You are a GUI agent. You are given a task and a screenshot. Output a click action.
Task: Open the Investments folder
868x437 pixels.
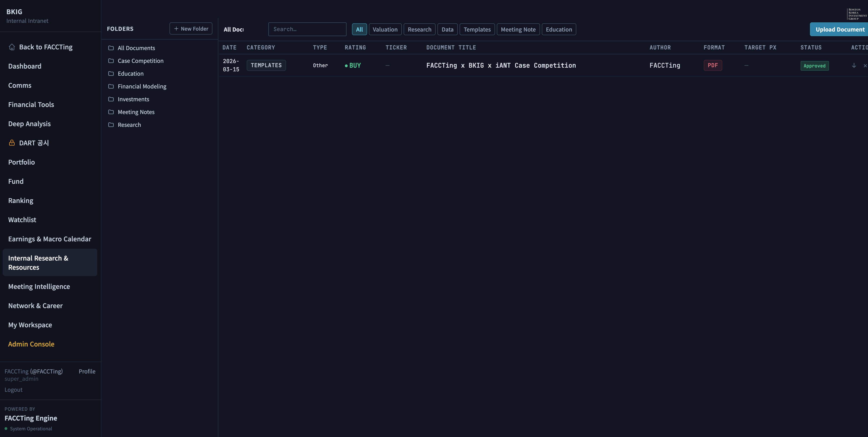pyautogui.click(x=133, y=99)
